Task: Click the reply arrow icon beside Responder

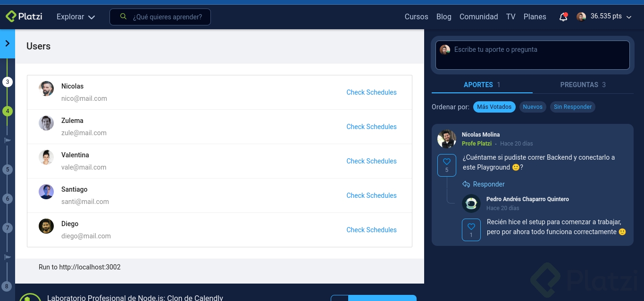Action: pyautogui.click(x=466, y=184)
